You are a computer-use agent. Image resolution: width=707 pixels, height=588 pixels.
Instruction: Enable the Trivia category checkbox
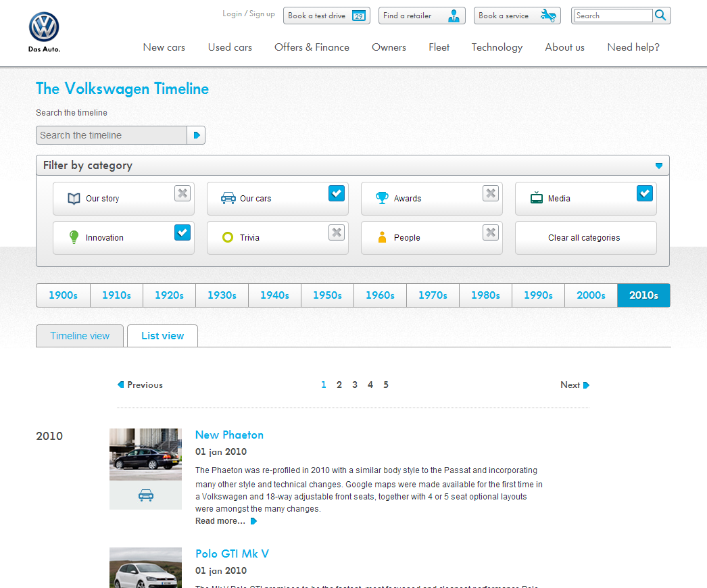[337, 232]
